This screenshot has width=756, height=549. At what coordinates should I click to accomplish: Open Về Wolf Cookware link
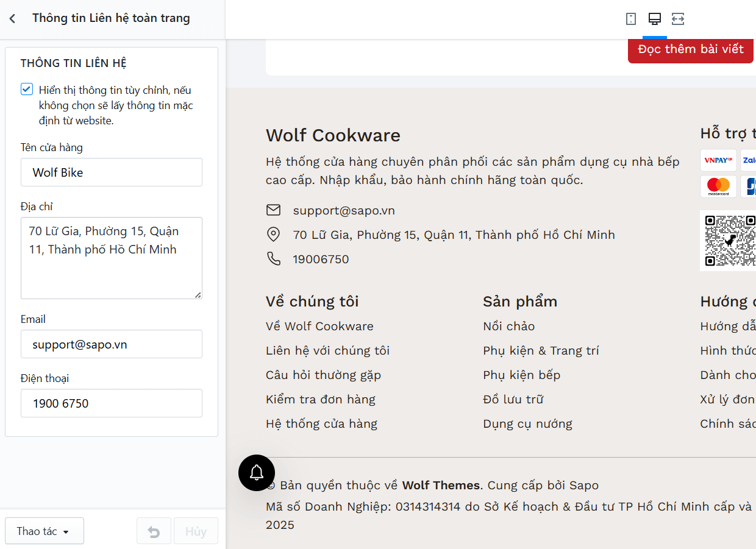tap(319, 326)
